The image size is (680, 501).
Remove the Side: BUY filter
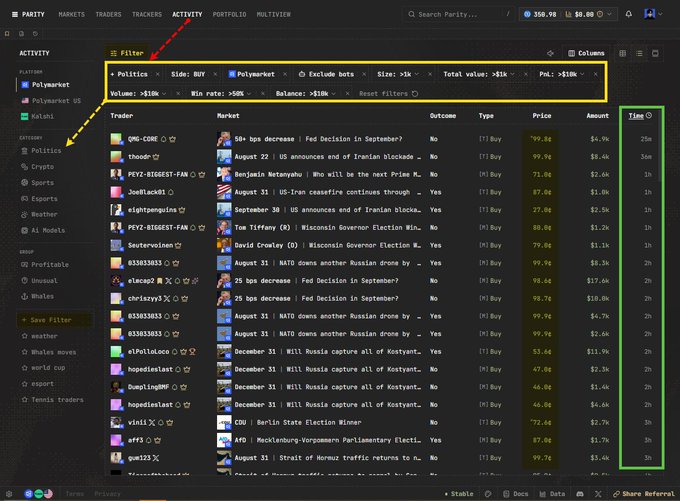[x=215, y=74]
